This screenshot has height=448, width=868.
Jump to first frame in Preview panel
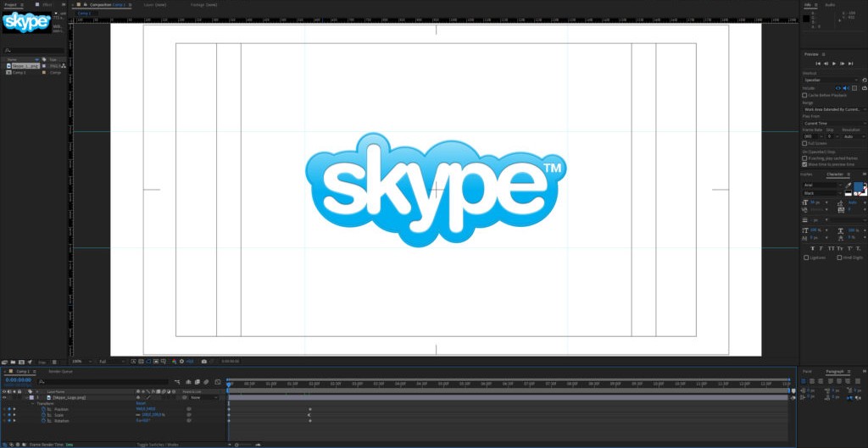pyautogui.click(x=818, y=63)
